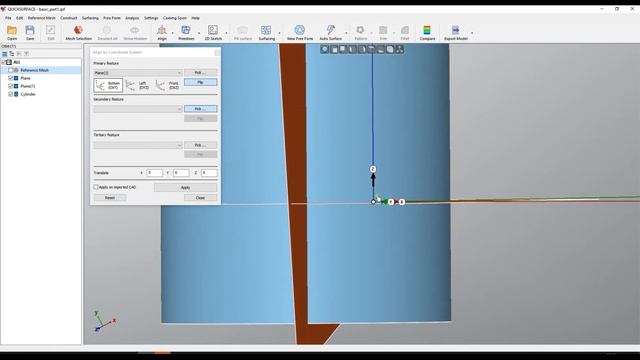
Task: Open the Primary feature dropdown
Action: (x=138, y=73)
